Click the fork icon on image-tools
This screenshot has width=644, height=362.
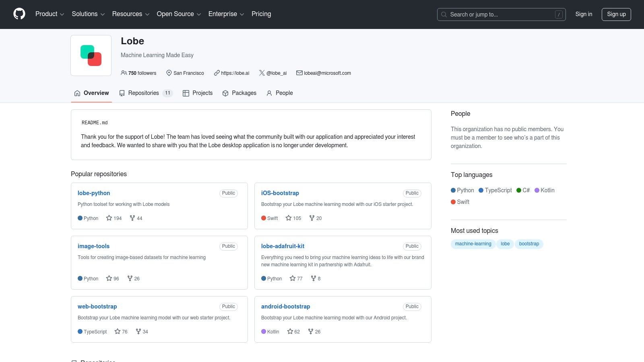[130, 278]
